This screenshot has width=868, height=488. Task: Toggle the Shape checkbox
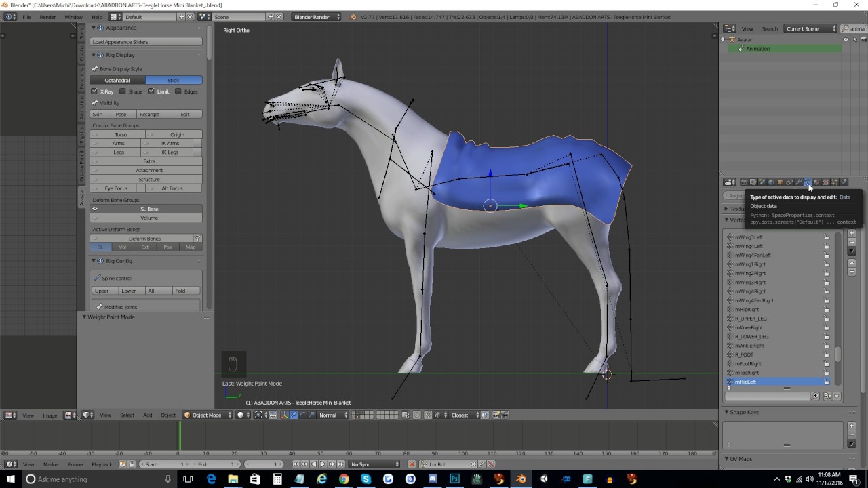pyautogui.click(x=123, y=91)
